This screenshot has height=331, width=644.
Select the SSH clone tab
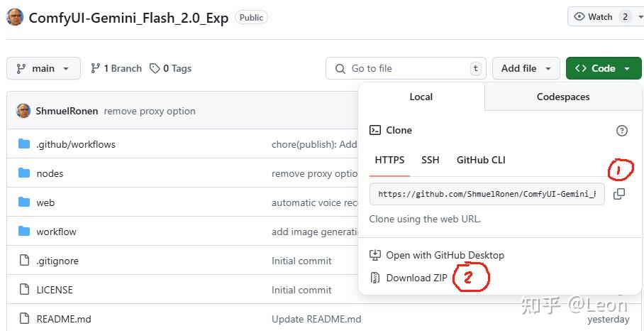coord(431,160)
